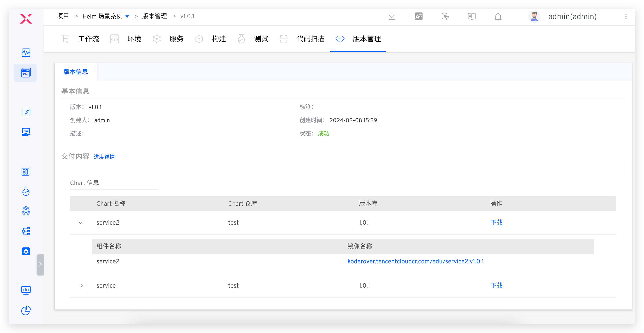Open the notifications bell
Image resolution: width=644 pixels, height=333 pixels.
498,17
